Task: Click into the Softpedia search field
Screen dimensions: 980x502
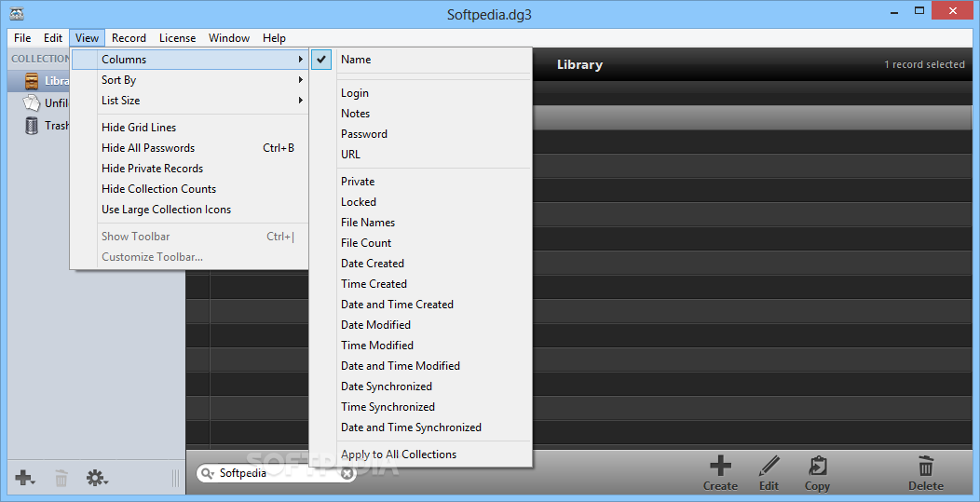Action: tap(275, 473)
